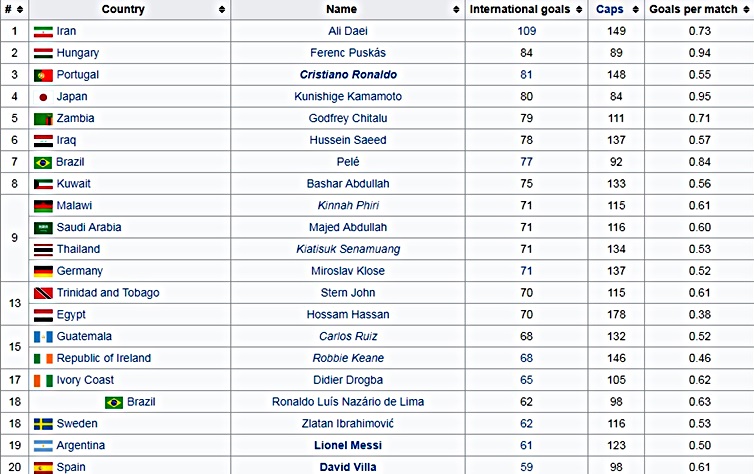Sort table by Country column arrows

[x=222, y=10]
